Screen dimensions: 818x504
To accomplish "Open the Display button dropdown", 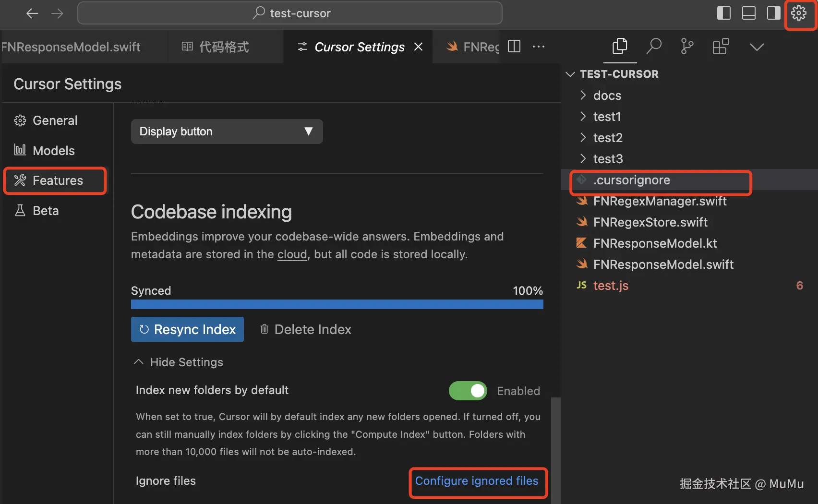I will [x=227, y=132].
